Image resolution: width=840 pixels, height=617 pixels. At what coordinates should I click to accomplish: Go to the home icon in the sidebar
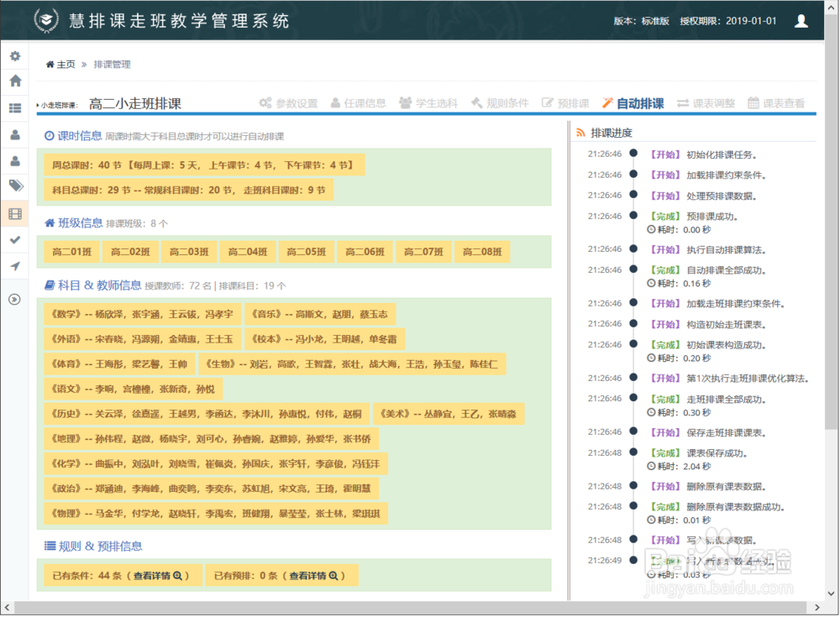coord(15,81)
